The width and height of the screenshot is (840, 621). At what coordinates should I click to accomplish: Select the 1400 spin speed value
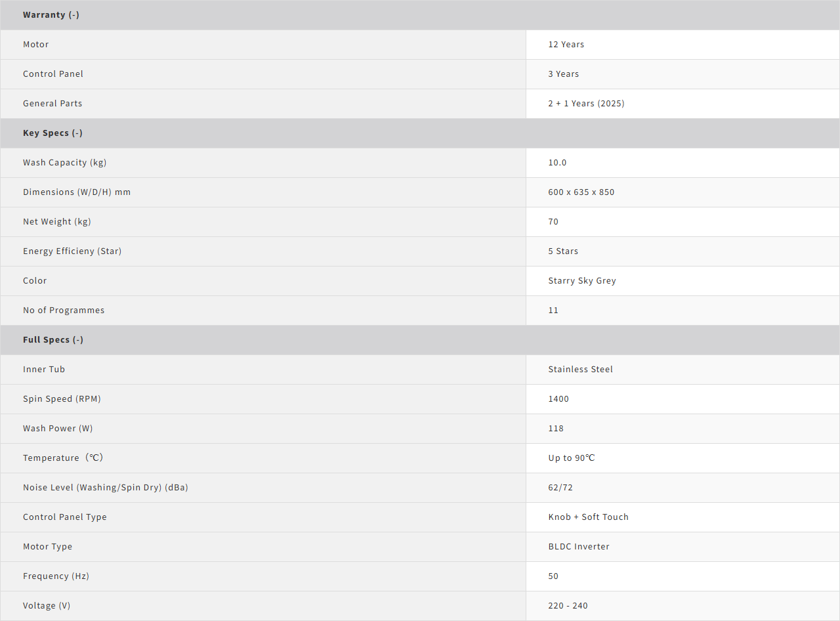(558, 398)
